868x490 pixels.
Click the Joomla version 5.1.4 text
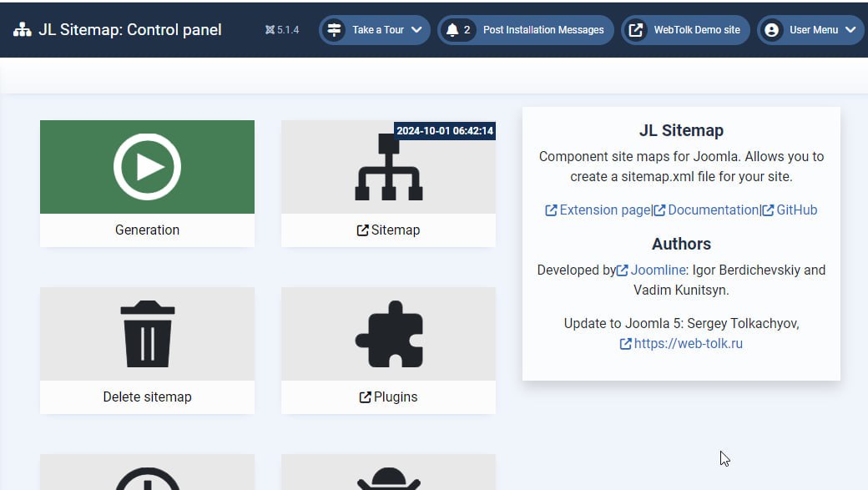pyautogui.click(x=288, y=30)
